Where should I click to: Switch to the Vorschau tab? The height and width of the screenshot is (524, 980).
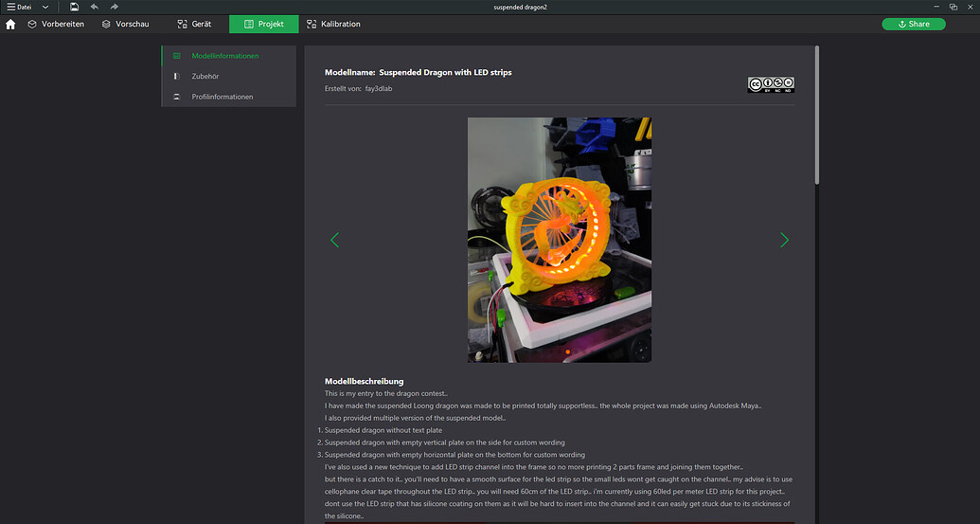[x=125, y=24]
